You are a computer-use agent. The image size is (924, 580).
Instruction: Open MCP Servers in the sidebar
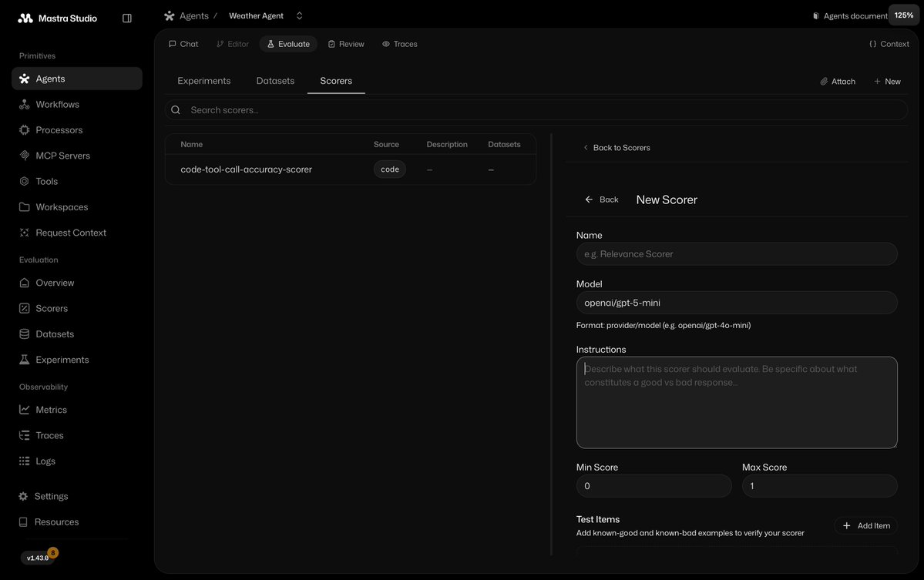point(76,156)
